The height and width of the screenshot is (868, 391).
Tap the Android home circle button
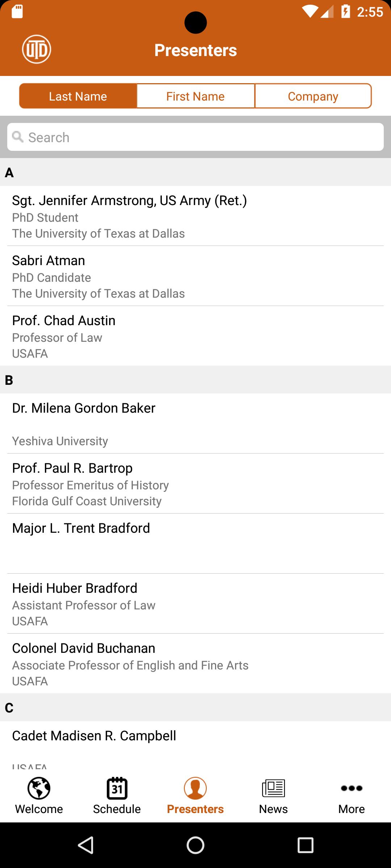(195, 845)
